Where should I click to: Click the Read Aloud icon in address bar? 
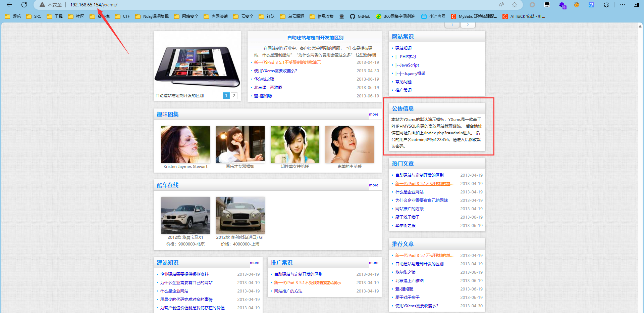pyautogui.click(x=501, y=5)
